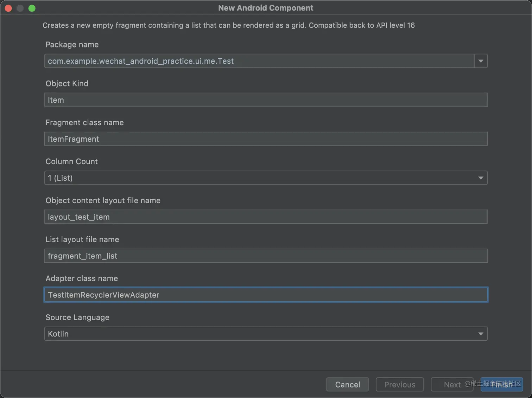The image size is (532, 398).
Task: Click the green zoom window button
Action: pos(32,8)
